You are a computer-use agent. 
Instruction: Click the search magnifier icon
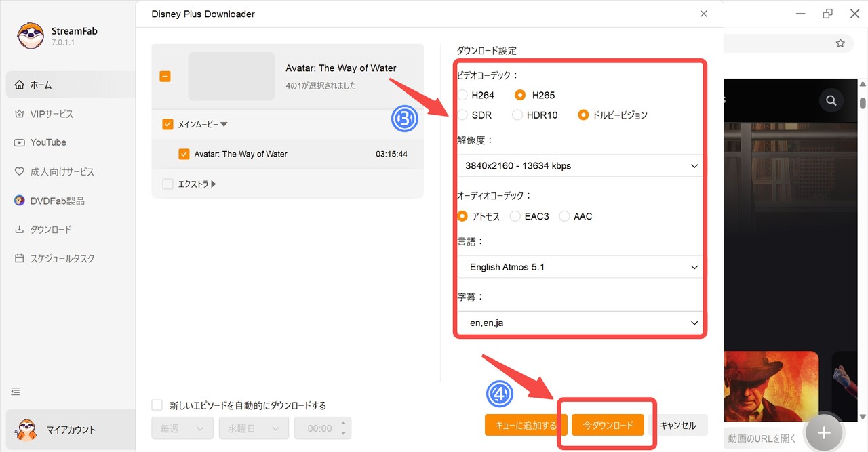[831, 101]
